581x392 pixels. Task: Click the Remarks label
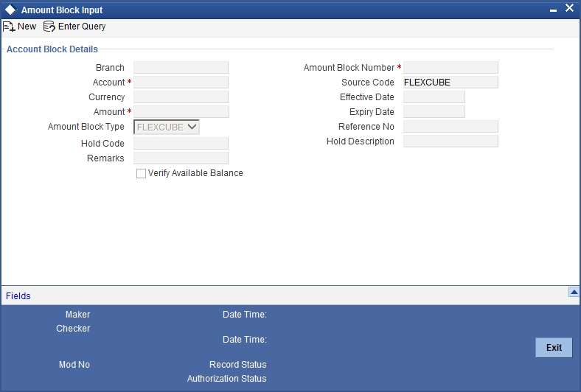coord(105,158)
